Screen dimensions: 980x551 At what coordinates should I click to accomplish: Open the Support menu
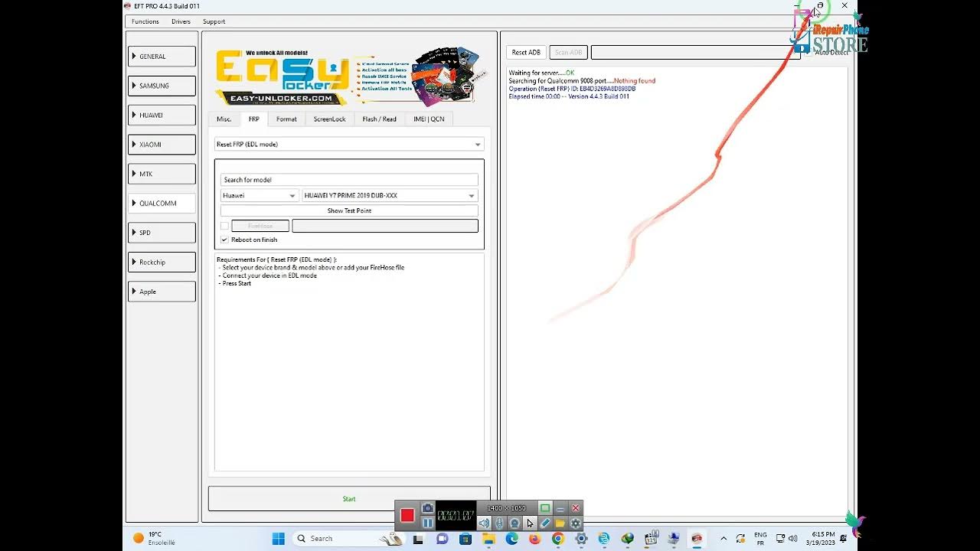(214, 21)
